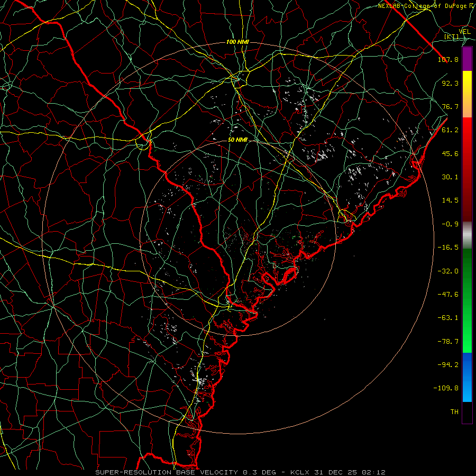476x476 pixels.
Task: Click the -94.2 legend value
Action: coord(448,364)
